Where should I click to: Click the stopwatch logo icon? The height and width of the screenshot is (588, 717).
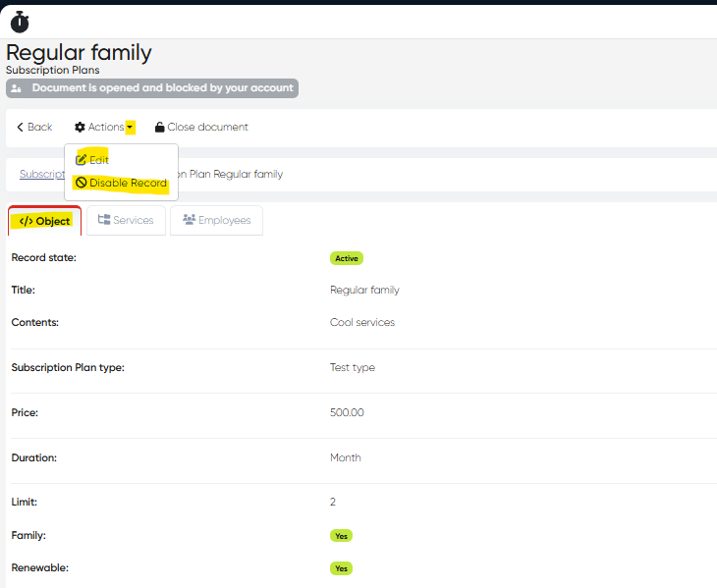tap(20, 22)
